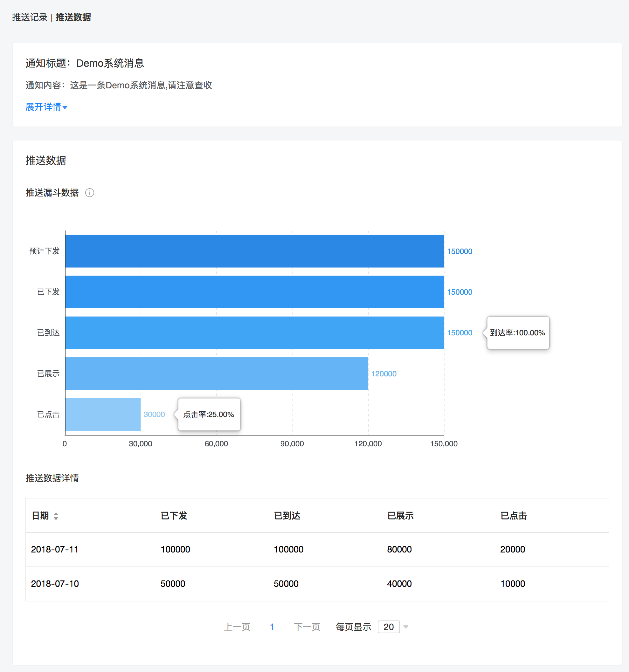Click the 已点击 column header
Viewport: 629px width, 672px height.
point(514,516)
